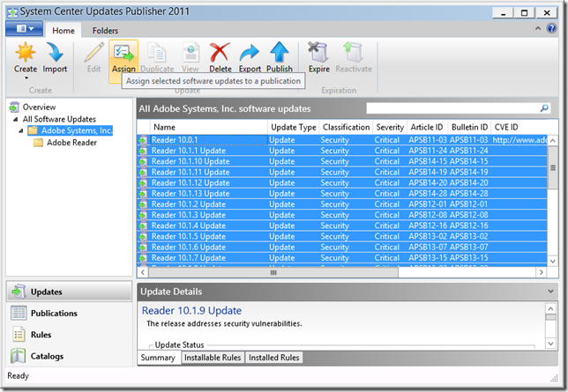Click the horizontal scrollbar thumb in the update list
568x392 pixels.
(x=273, y=272)
